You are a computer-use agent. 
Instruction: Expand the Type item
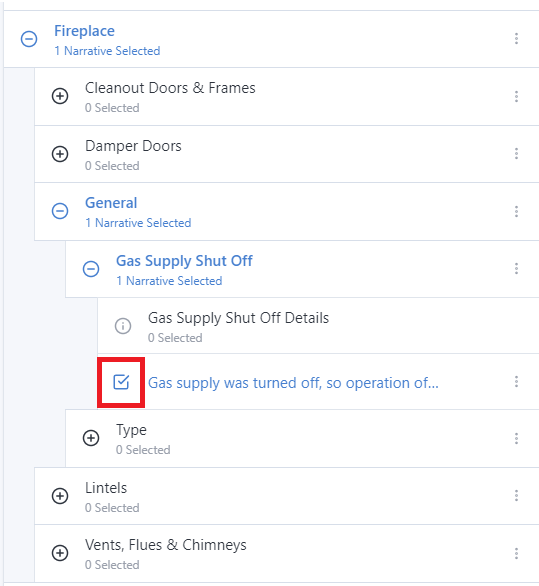tap(91, 438)
